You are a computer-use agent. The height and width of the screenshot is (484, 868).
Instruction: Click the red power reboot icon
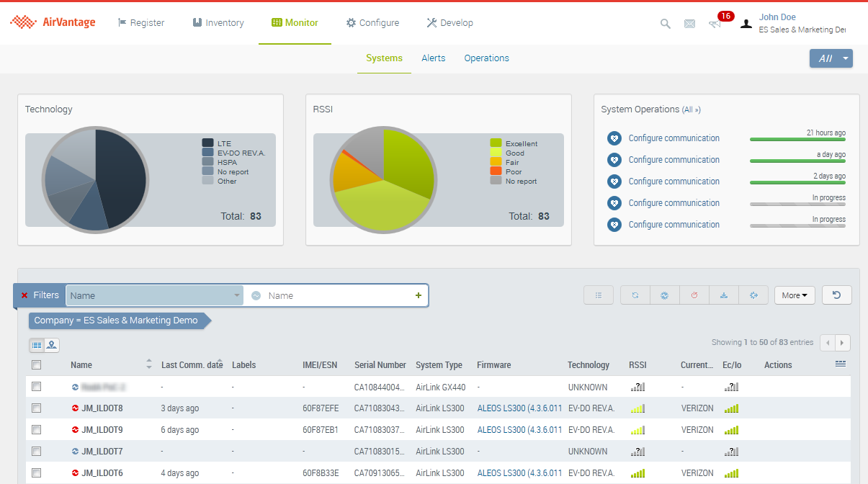pyautogui.click(x=694, y=295)
